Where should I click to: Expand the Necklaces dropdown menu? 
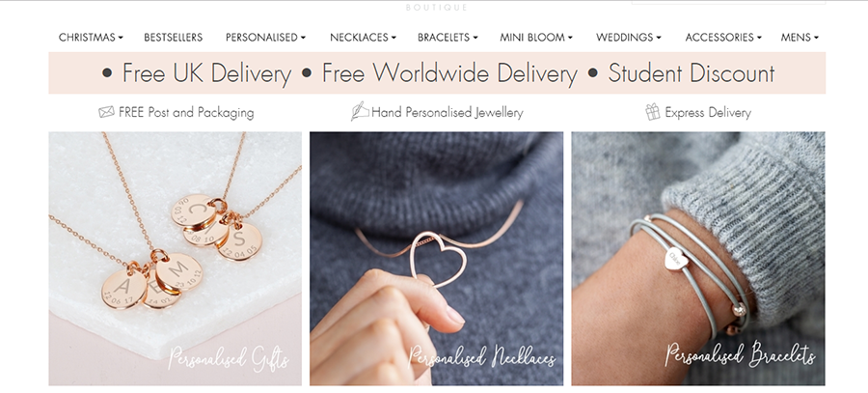coord(363,37)
